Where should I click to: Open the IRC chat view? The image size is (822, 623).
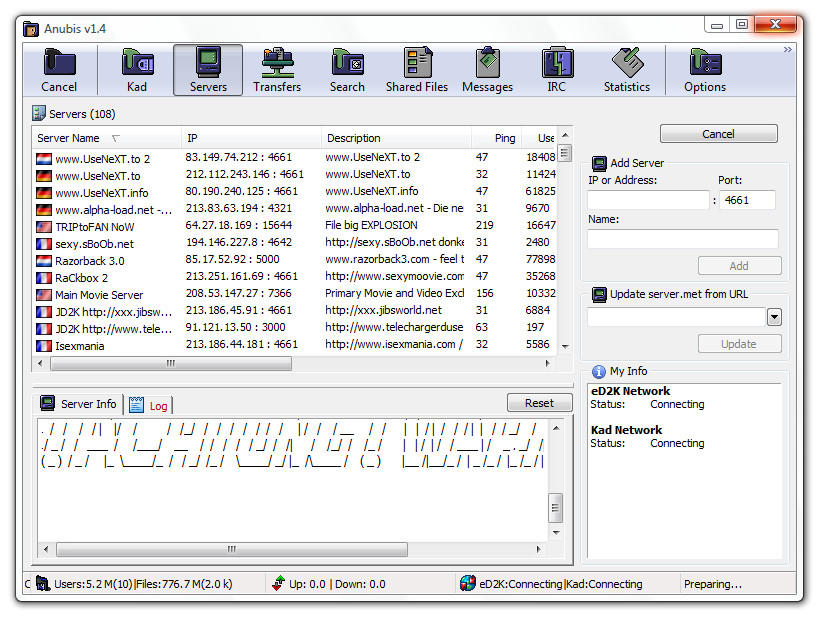coord(557,70)
